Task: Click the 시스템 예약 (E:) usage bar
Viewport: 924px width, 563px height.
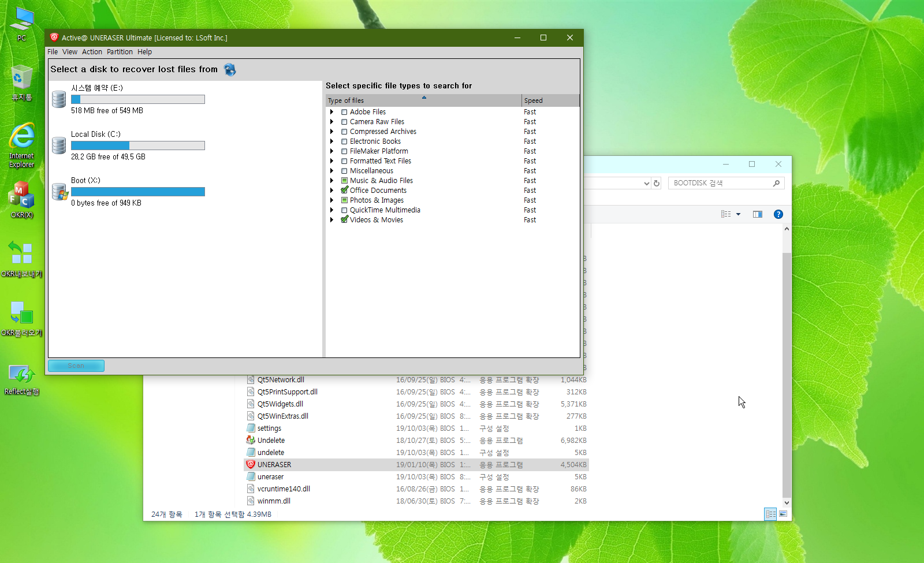Action: [138, 99]
